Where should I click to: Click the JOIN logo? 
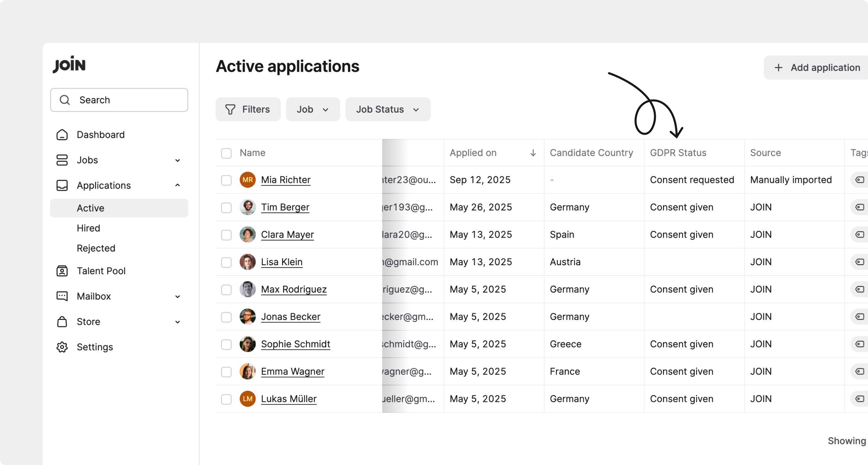click(x=69, y=64)
